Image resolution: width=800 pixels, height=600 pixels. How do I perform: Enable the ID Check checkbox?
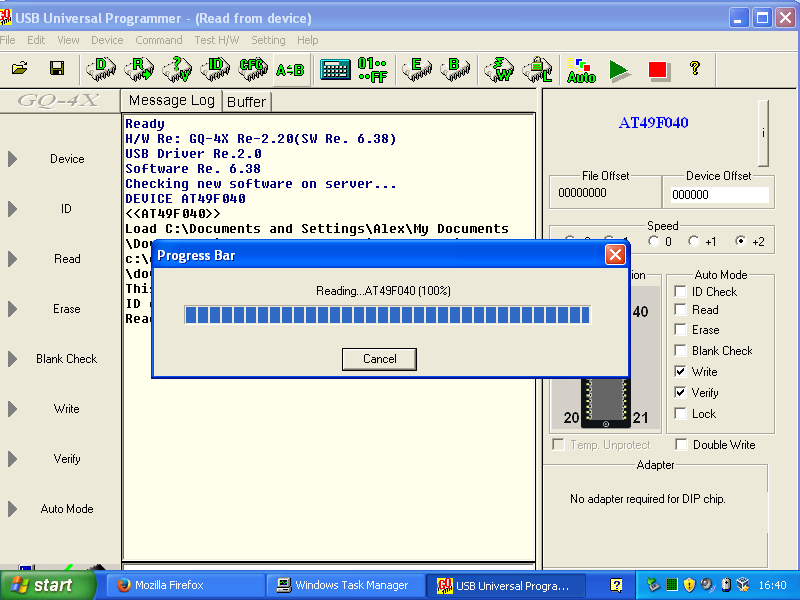coord(680,292)
